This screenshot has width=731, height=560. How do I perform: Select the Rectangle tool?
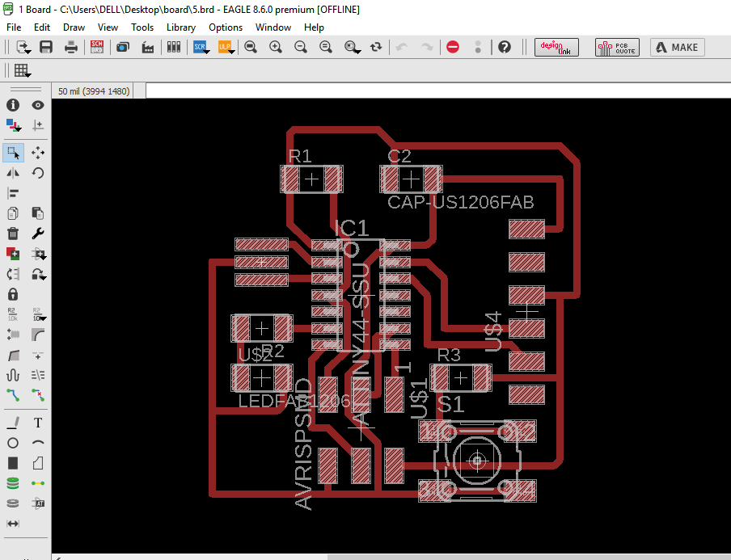coord(13,463)
